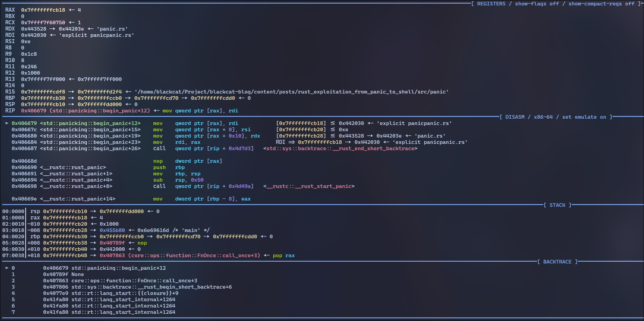
Task: Click the BACKTRACE section header
Action: 557,261
